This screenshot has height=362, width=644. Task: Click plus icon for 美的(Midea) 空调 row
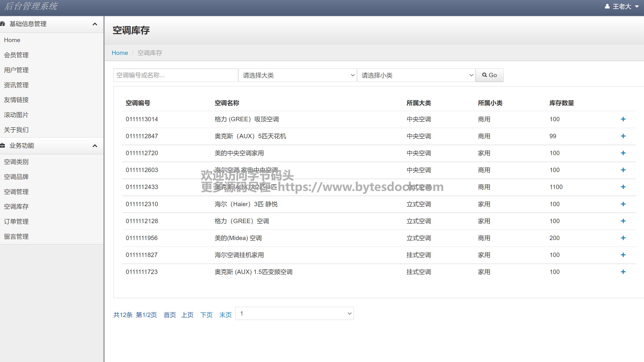[x=623, y=238]
